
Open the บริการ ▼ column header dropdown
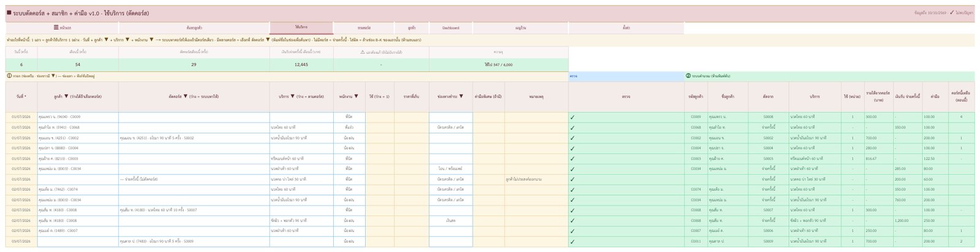coord(301,97)
